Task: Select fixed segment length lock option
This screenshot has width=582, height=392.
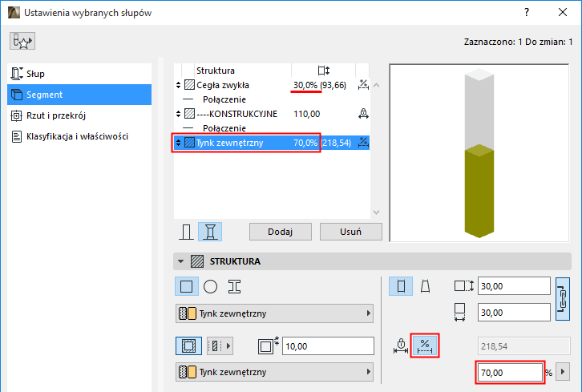Action: point(401,346)
